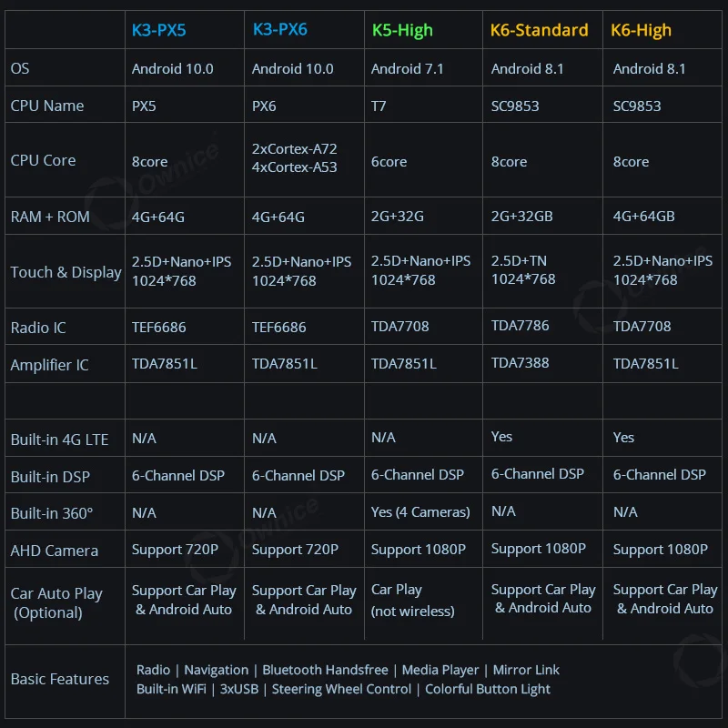Click the 2xCortex-A72 4xCortex-A53 cell
Image resolution: width=728 pixels, height=728 pixels.
click(x=294, y=157)
